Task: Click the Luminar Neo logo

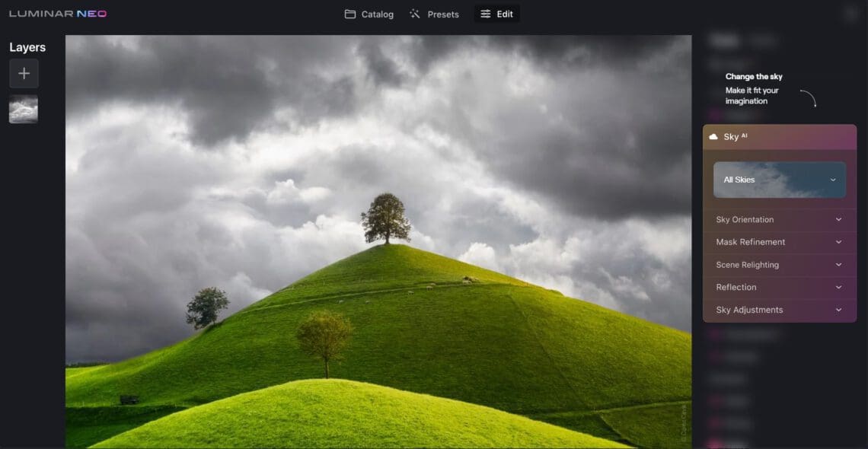Action: coord(58,14)
